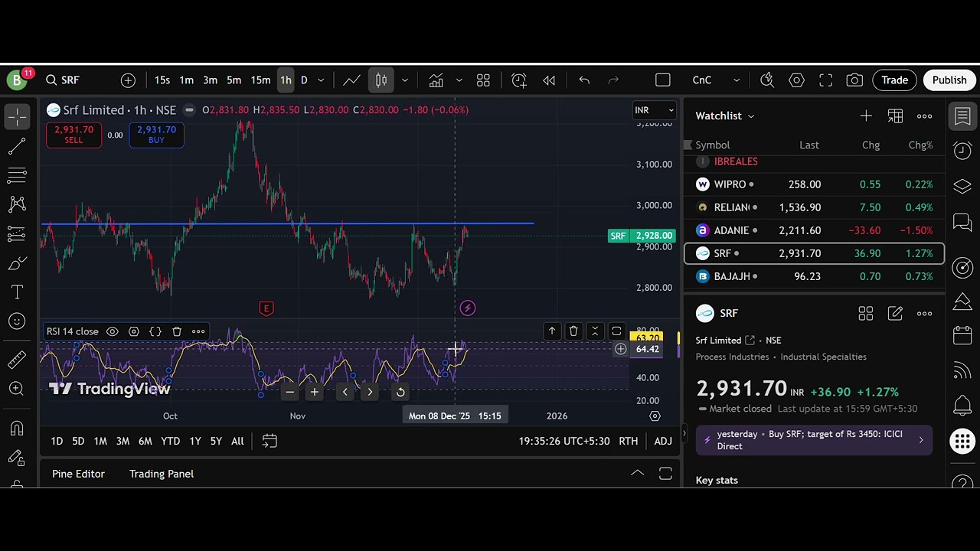This screenshot has height=551, width=980.
Task: Select the text annotation tool
Action: (x=17, y=292)
